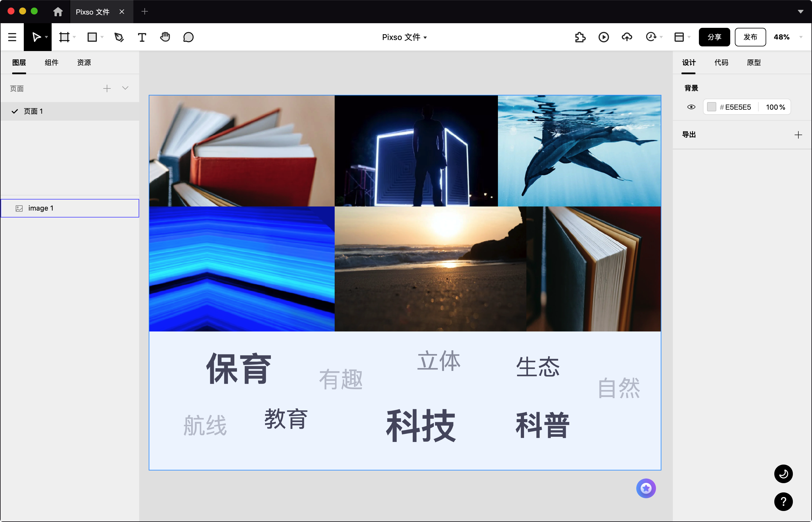Click the cloud upload icon
This screenshot has height=522, width=812.
(x=627, y=37)
